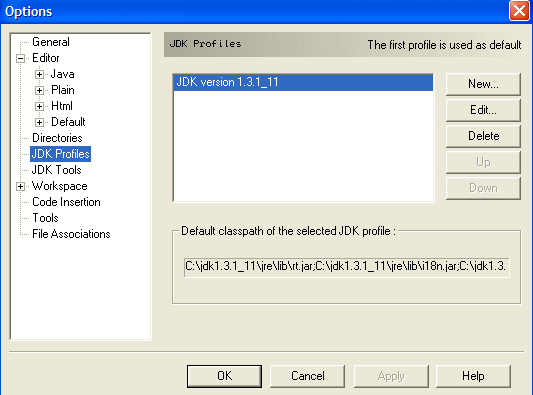
Task: Select Html under Editor
Action: pos(62,106)
